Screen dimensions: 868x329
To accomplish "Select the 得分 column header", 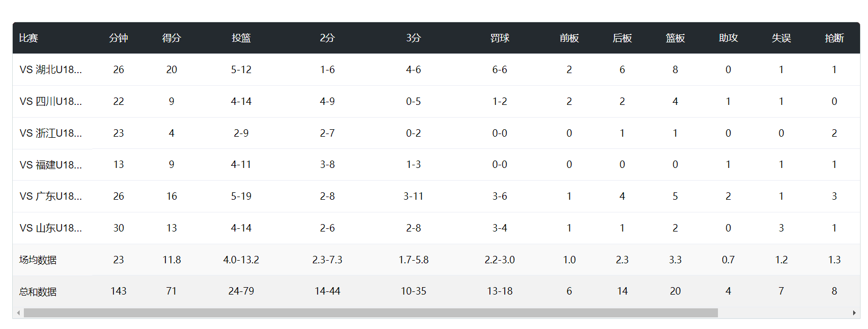I will (171, 38).
